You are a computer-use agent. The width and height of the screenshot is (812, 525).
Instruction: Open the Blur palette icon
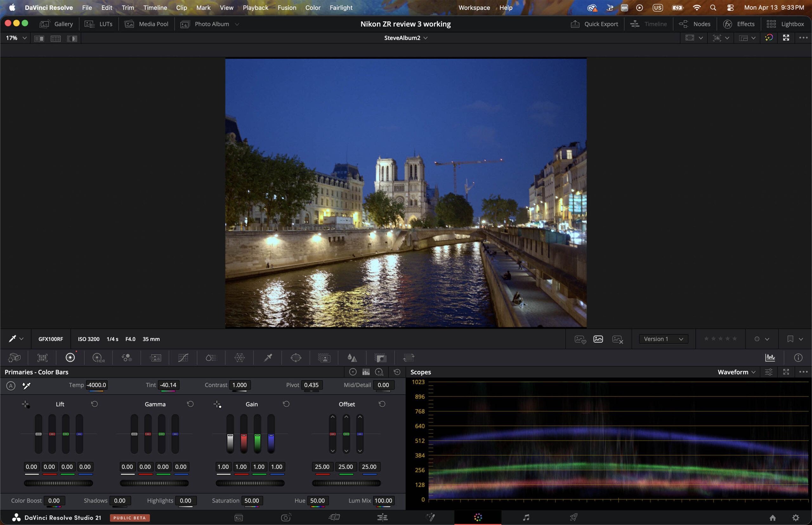point(352,357)
